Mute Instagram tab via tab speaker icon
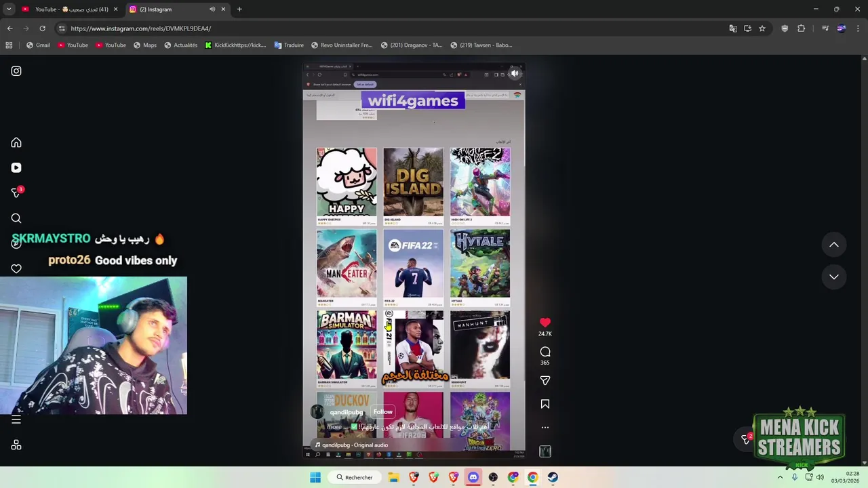The width and height of the screenshot is (868, 488). click(x=212, y=9)
